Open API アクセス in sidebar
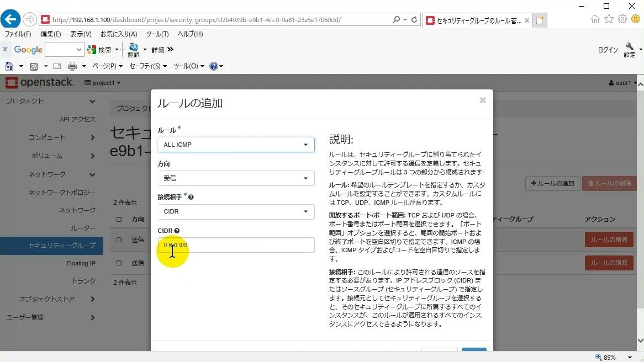This screenshot has height=362, width=644. (77, 119)
